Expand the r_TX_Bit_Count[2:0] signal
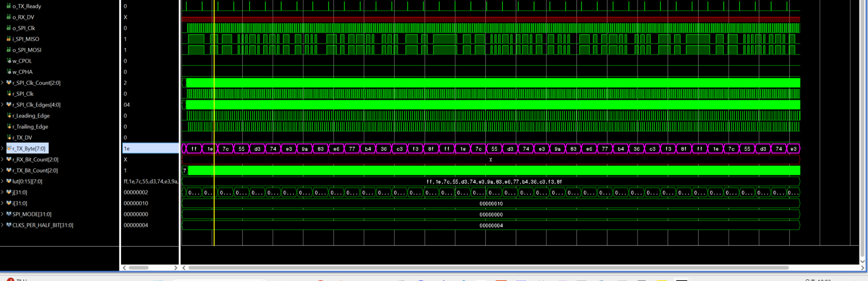The image size is (868, 281). click(x=3, y=170)
